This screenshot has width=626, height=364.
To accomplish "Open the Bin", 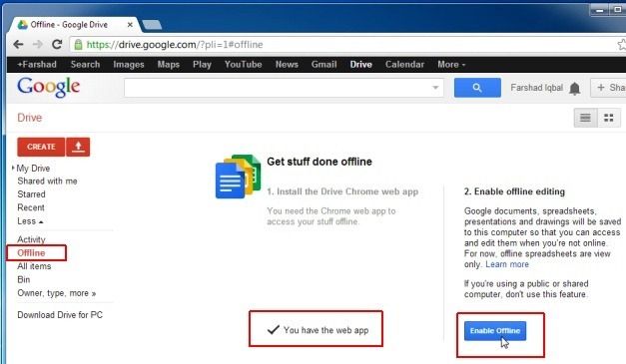I will click(x=24, y=280).
